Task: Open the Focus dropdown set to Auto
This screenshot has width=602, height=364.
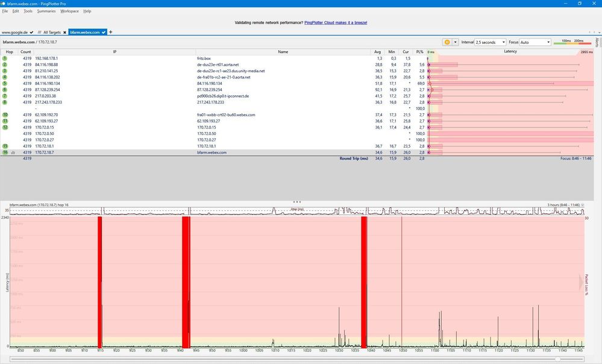Action: (x=535, y=42)
